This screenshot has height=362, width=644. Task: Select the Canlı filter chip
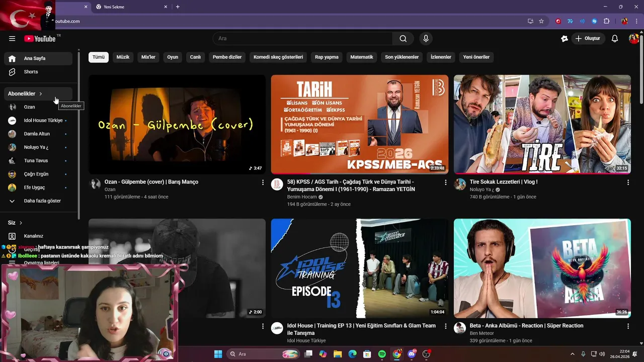click(195, 57)
